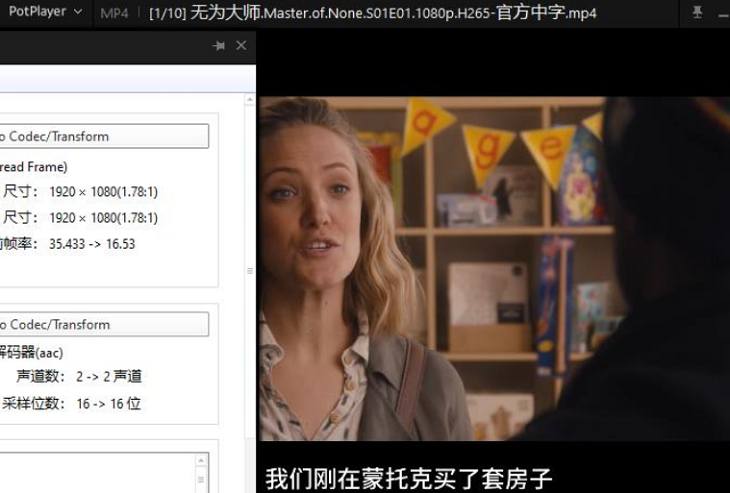Close the playback information panel
This screenshot has width=730, height=493.
pyautogui.click(x=241, y=46)
